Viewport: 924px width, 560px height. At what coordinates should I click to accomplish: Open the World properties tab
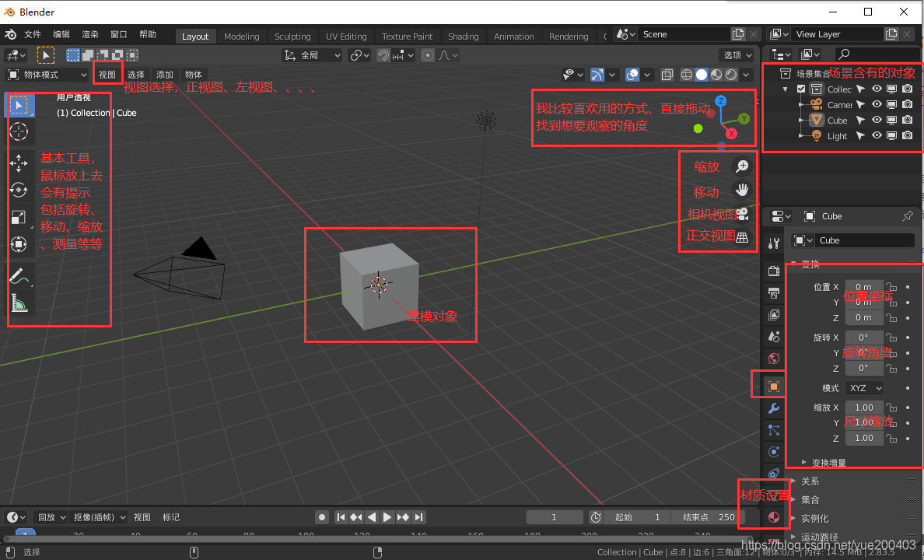pos(774,358)
